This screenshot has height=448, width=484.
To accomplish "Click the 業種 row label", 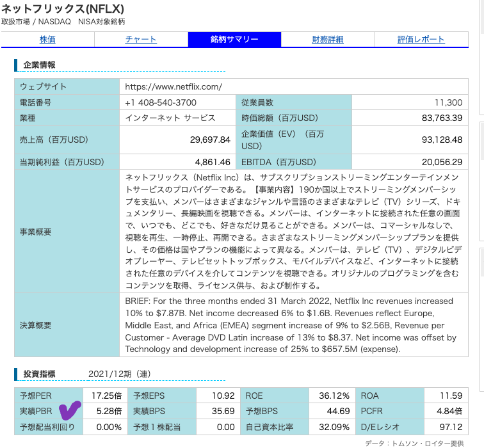I will click(x=28, y=118).
